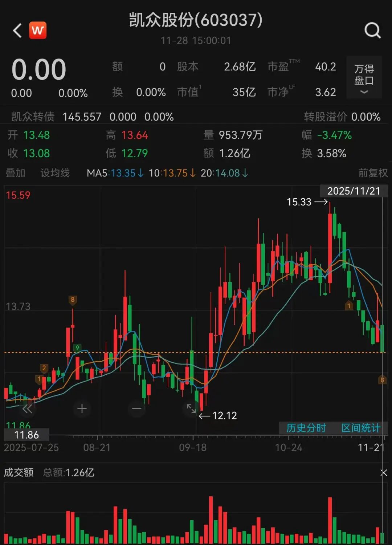Image resolution: width=392 pixels, height=545 pixels.
Task: Open 设均线 moving average settings
Action: coord(55,173)
